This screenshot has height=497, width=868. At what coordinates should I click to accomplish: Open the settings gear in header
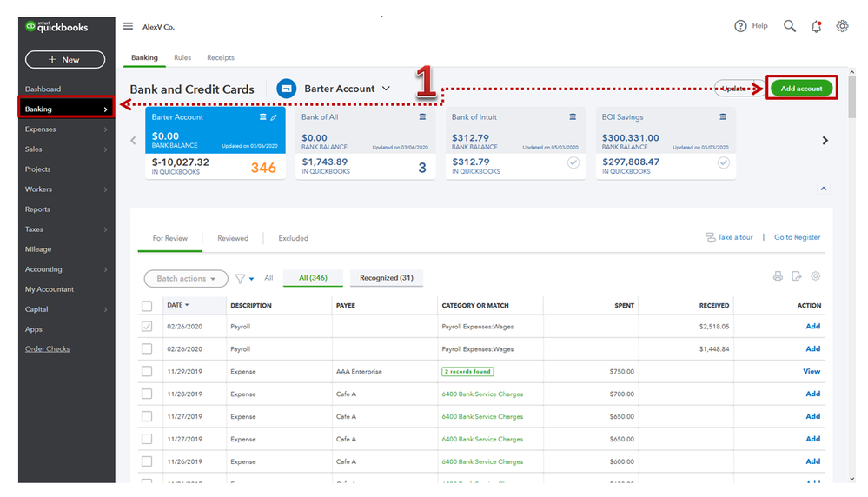(x=842, y=26)
